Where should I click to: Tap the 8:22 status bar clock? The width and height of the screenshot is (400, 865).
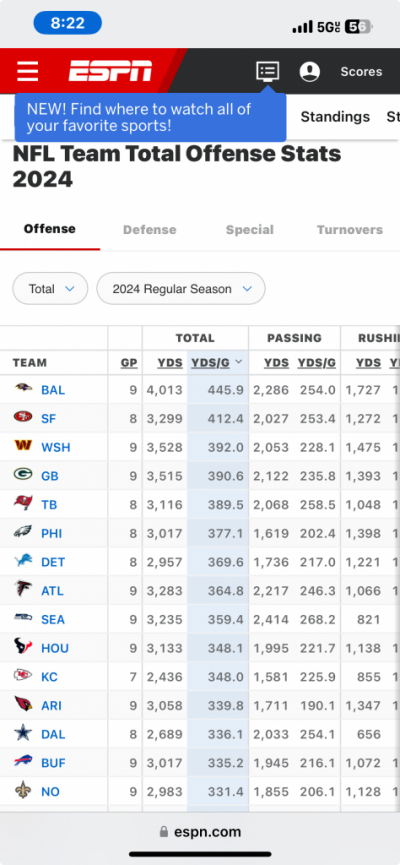pos(67,23)
